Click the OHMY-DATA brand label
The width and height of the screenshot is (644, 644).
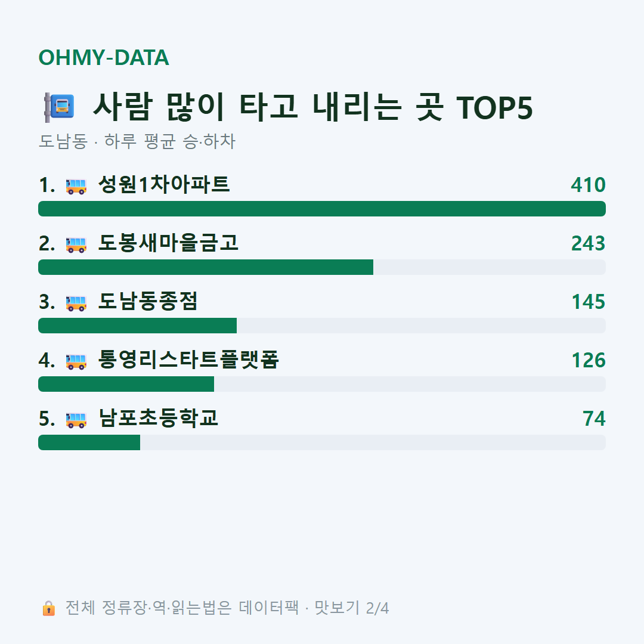click(x=104, y=57)
